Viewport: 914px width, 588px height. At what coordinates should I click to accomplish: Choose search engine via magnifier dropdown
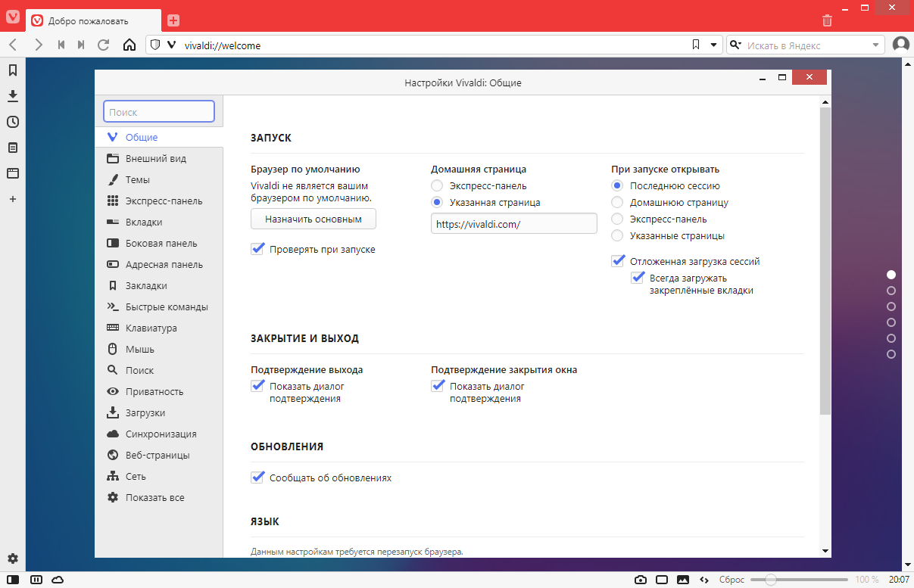[735, 45]
